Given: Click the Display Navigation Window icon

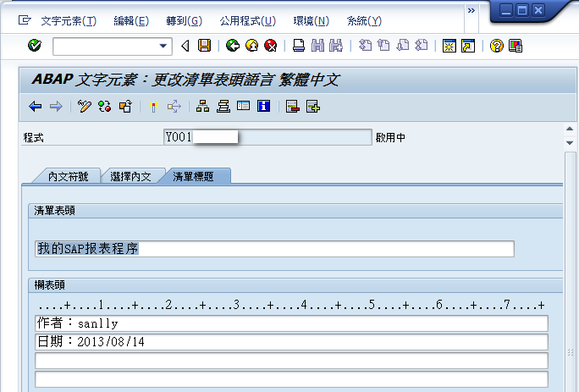Looking at the screenshot, I should tap(223, 107).
